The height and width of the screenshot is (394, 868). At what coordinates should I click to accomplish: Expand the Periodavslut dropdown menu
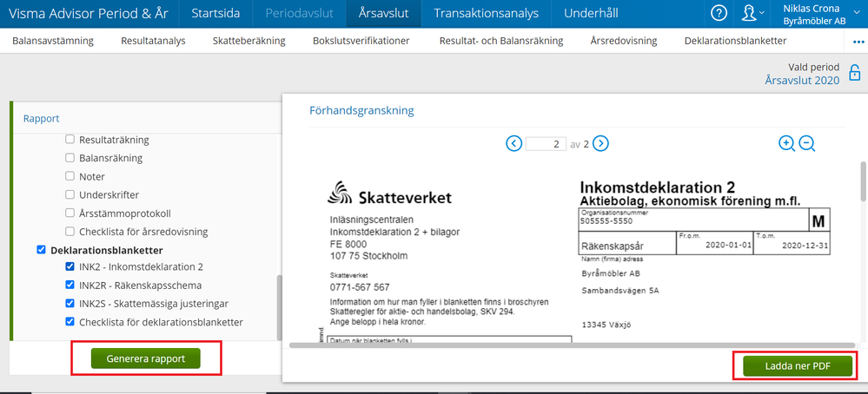[x=298, y=13]
